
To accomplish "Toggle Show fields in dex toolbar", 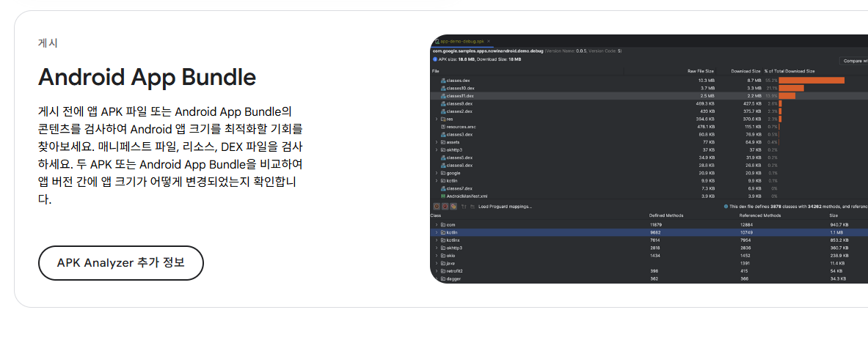I will pos(437,207).
